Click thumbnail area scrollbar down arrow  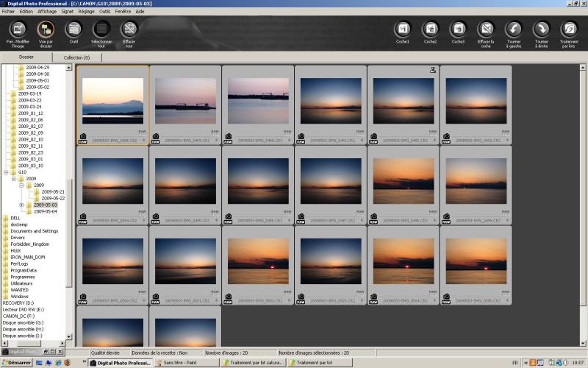pos(583,343)
